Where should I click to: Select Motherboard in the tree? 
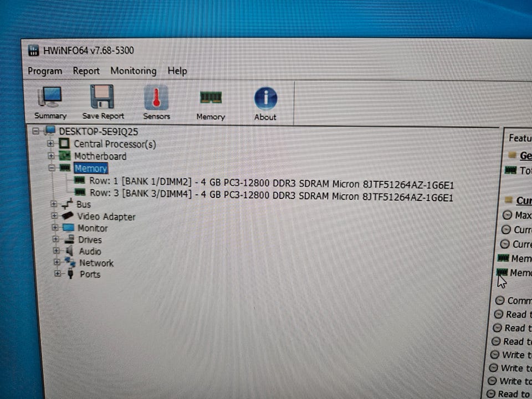pos(100,156)
